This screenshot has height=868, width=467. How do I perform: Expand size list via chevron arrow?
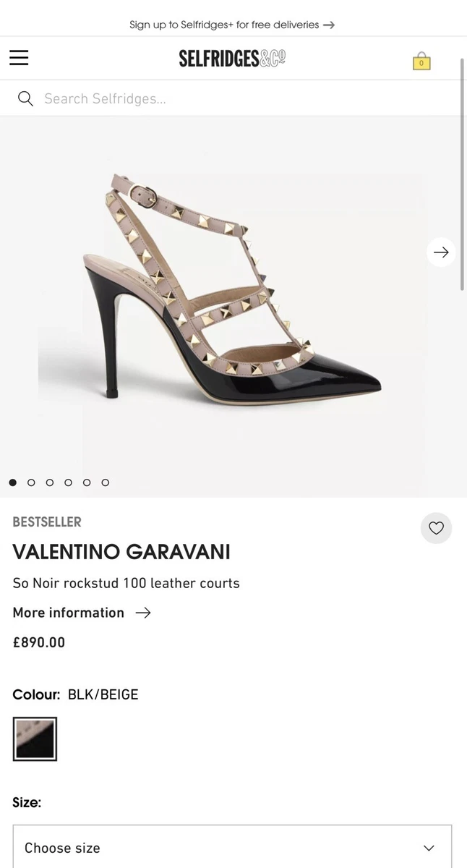[429, 848]
